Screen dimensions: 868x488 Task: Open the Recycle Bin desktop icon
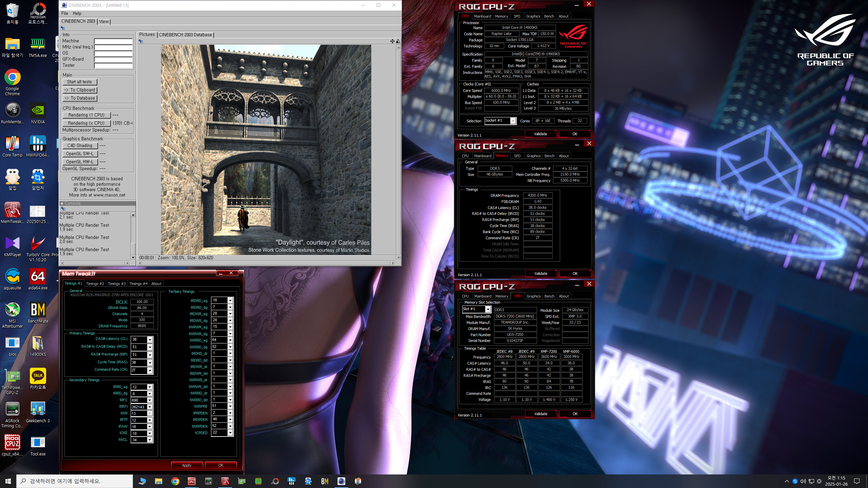12,14
